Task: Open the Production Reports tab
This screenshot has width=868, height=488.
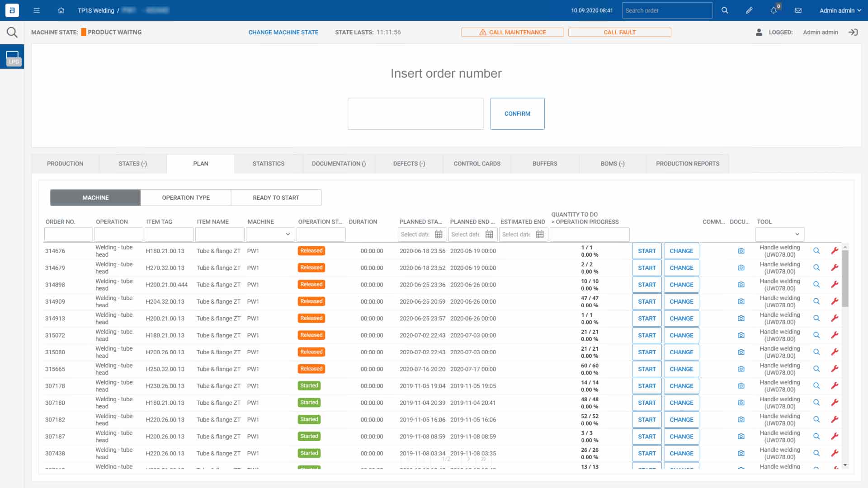Action: pos(688,164)
